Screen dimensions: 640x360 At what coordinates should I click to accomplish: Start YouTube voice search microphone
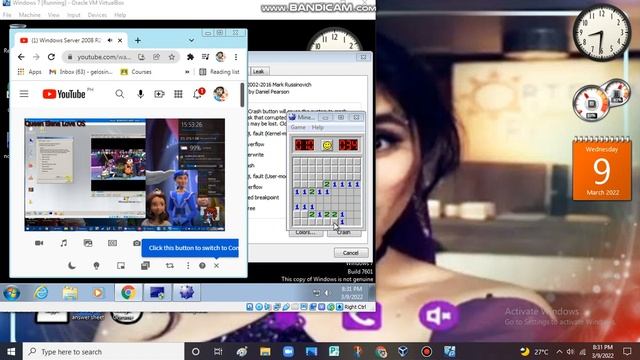[140, 94]
